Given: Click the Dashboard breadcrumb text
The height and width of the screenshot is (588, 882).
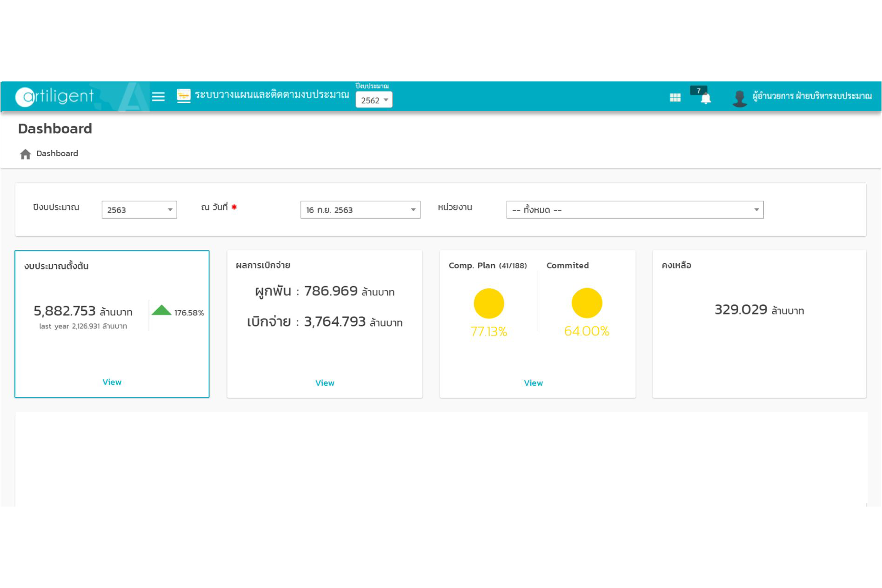Looking at the screenshot, I should tap(57, 154).
